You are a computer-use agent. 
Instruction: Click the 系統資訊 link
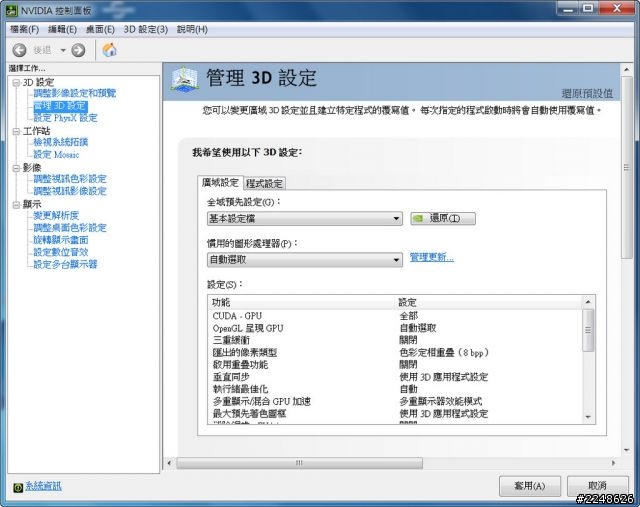click(x=43, y=486)
